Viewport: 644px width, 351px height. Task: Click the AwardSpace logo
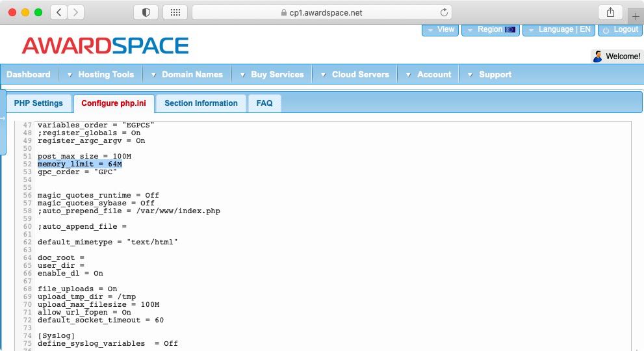pyautogui.click(x=105, y=45)
